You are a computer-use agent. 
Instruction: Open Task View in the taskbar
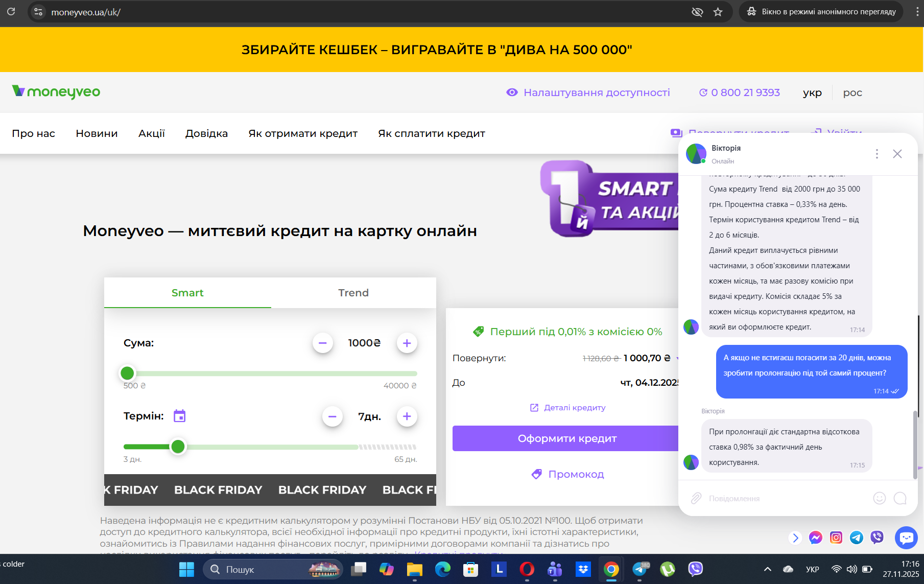[359, 569]
